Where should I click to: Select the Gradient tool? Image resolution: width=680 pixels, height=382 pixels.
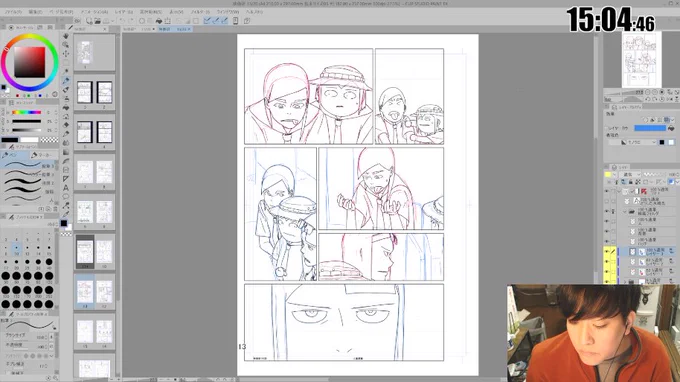pos(66,152)
